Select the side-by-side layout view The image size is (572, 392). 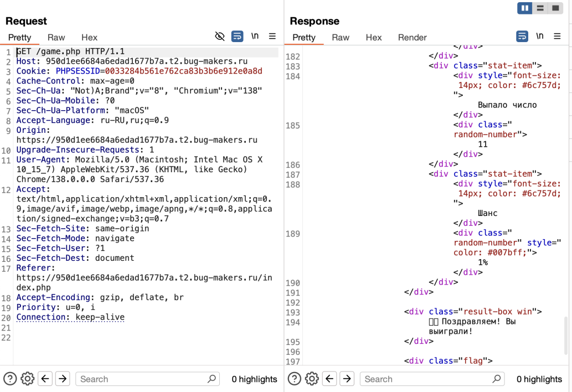click(x=525, y=8)
